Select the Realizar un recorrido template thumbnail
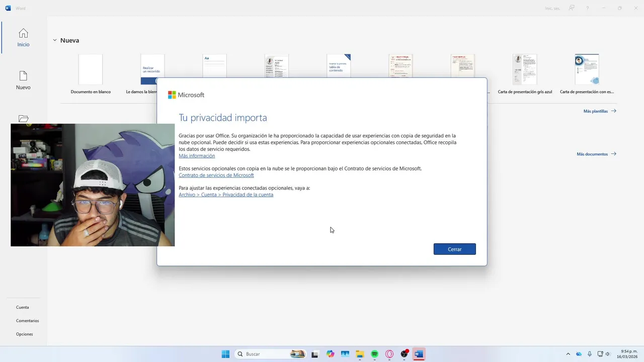 (x=152, y=69)
